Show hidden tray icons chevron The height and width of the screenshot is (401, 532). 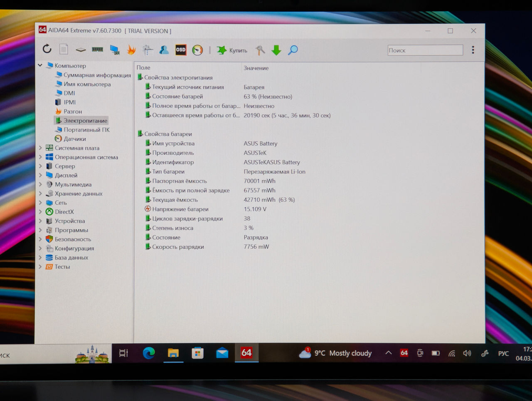pyautogui.click(x=388, y=353)
